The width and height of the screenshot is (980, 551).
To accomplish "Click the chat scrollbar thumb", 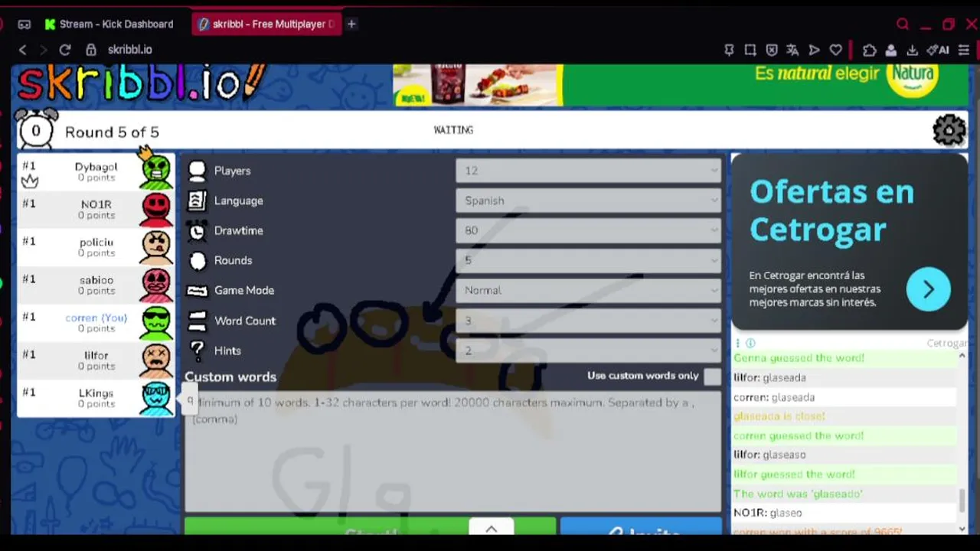I will (962, 500).
